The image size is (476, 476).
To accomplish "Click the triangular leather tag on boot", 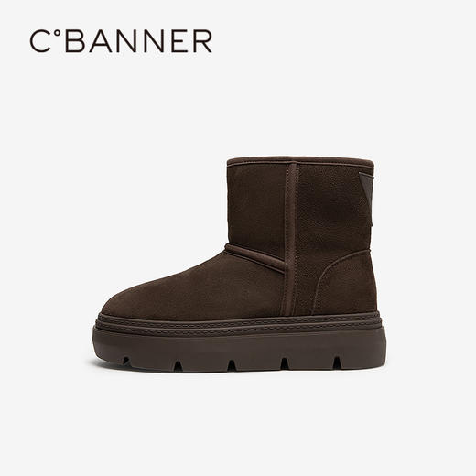I will (x=367, y=185).
